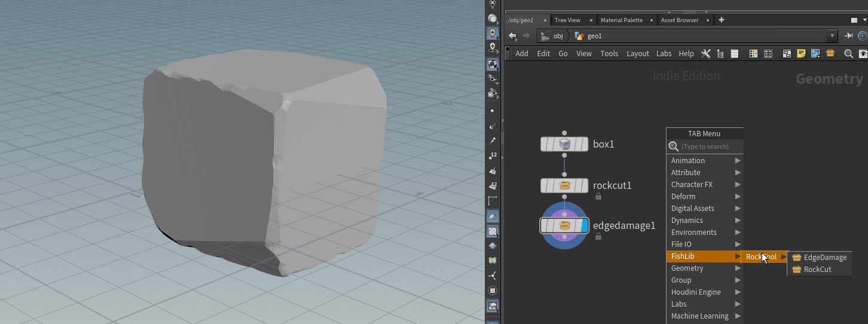Viewport: 868px width, 324px height.
Task: Expand the Attribute category in TAB Menu
Action: tap(705, 172)
